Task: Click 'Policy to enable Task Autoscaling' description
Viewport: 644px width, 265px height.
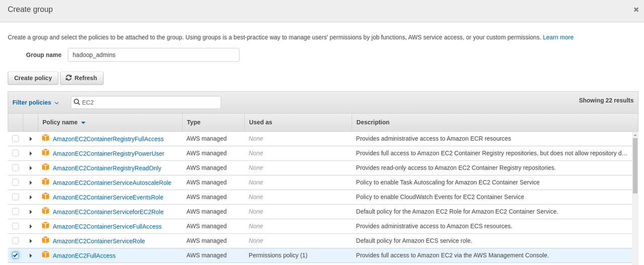Action: point(448,183)
